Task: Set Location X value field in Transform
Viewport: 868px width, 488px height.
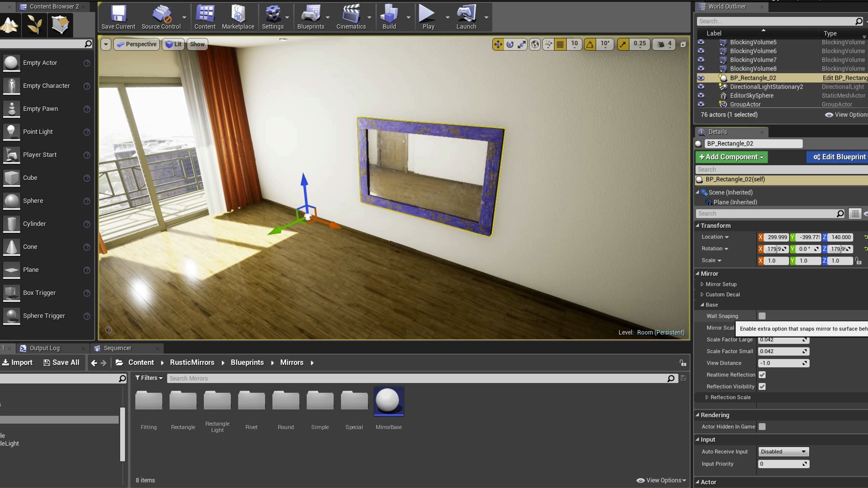Action: click(x=777, y=237)
